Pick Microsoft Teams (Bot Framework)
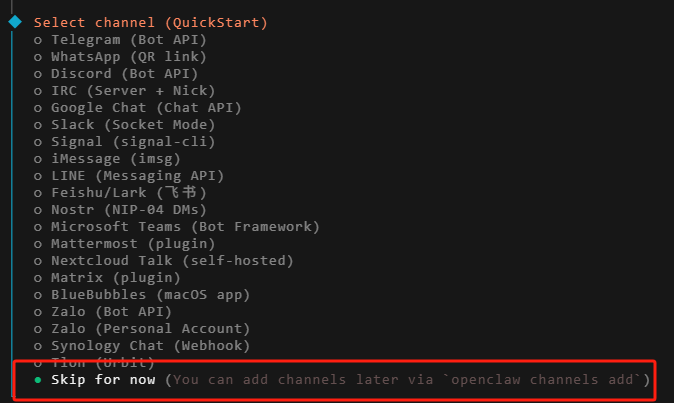Viewport: 674px width, 403px height. (x=185, y=226)
